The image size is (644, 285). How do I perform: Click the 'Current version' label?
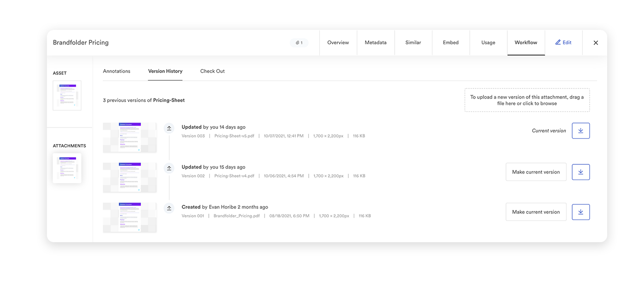pyautogui.click(x=549, y=131)
